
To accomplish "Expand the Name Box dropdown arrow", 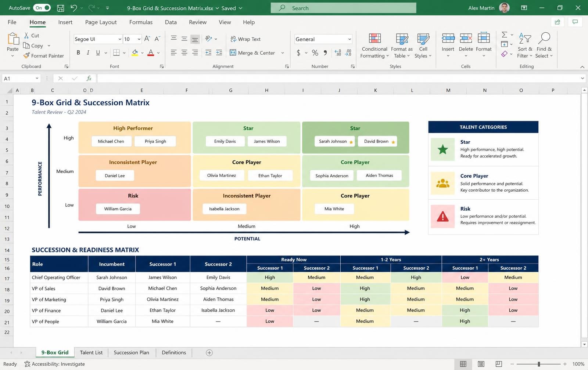I will (x=37, y=78).
